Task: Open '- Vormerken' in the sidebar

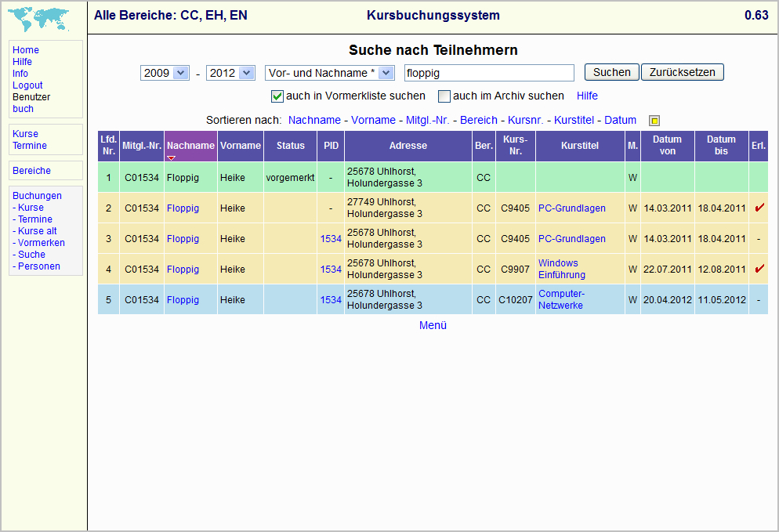Action: 38,243
